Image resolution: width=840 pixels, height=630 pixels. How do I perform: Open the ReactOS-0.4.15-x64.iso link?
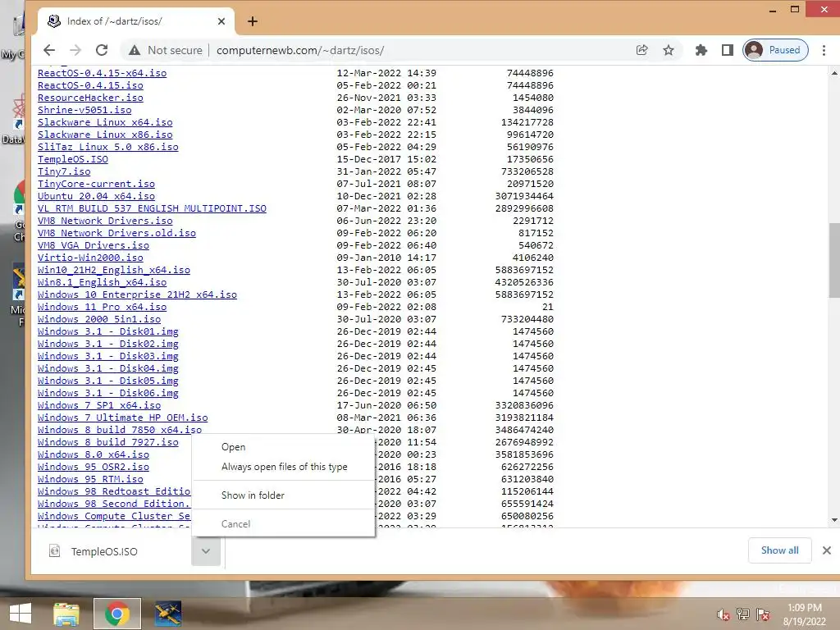pos(102,73)
